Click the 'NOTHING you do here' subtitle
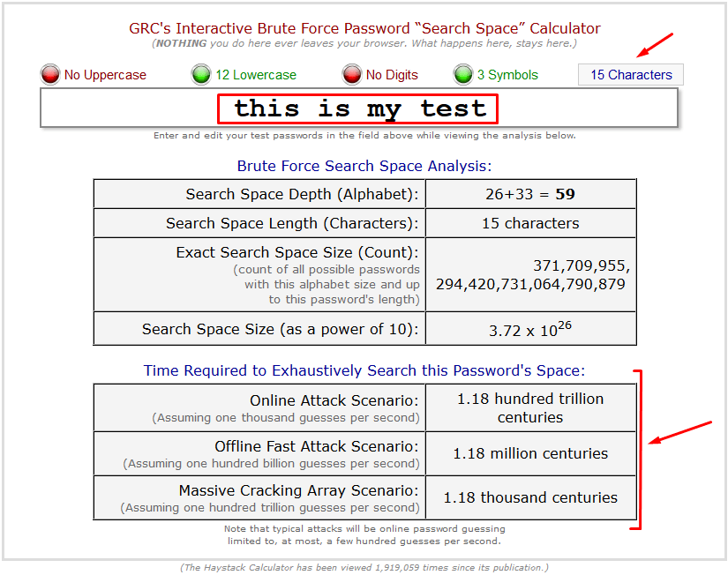Viewport: 728px width, 575px height. coord(364,43)
